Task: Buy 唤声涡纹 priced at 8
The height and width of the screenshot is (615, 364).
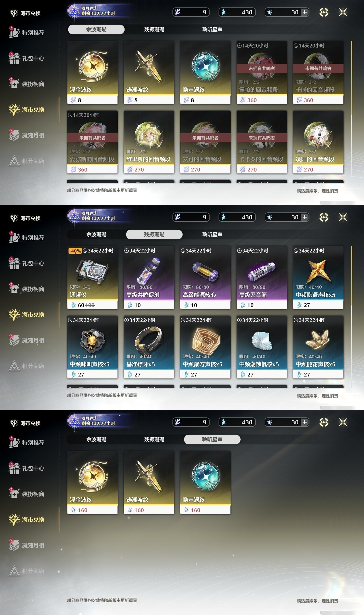Action: 205,73
